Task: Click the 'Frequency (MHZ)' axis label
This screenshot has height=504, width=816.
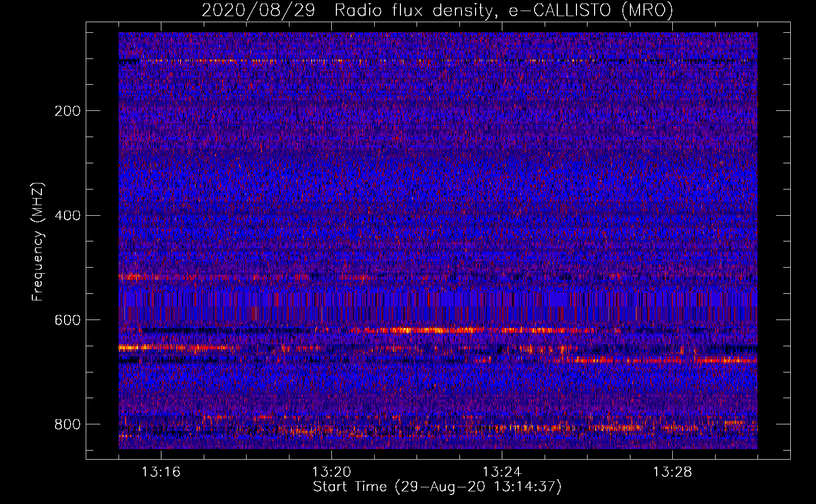Action: pos(38,241)
